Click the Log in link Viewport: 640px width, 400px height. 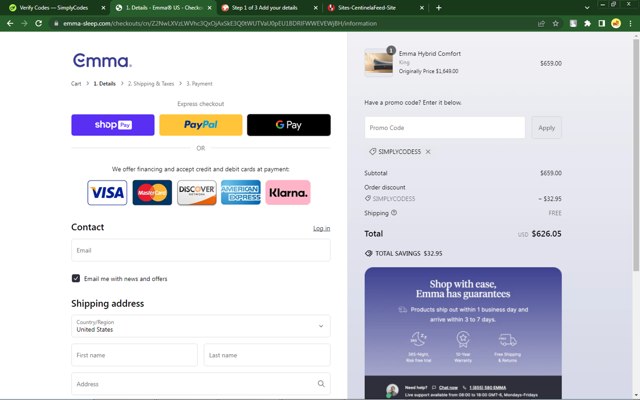click(x=322, y=229)
